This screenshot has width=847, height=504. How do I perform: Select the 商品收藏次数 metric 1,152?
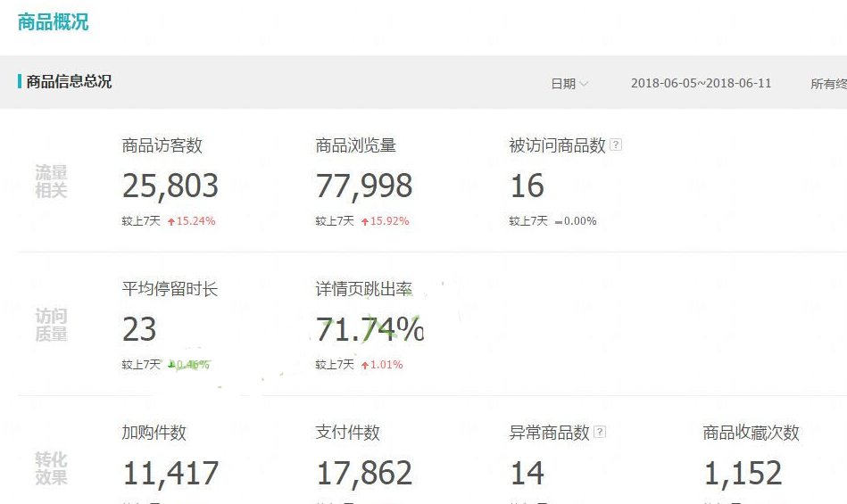743,473
